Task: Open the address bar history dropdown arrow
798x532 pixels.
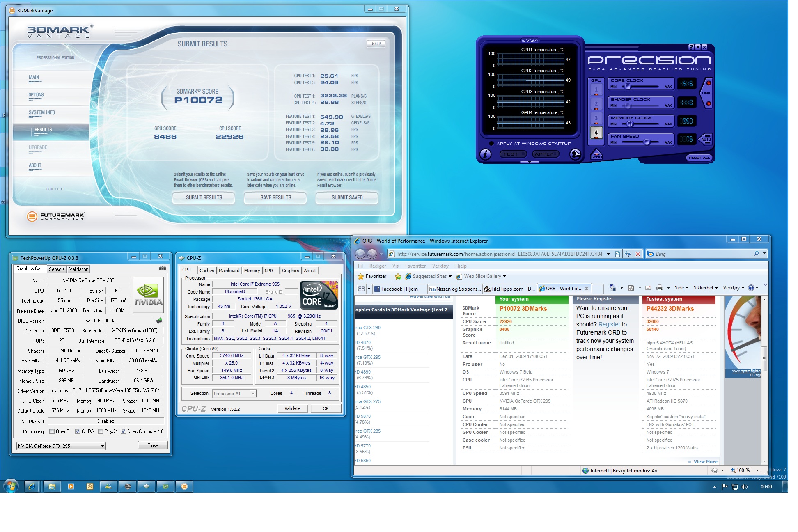Action: pos(608,254)
